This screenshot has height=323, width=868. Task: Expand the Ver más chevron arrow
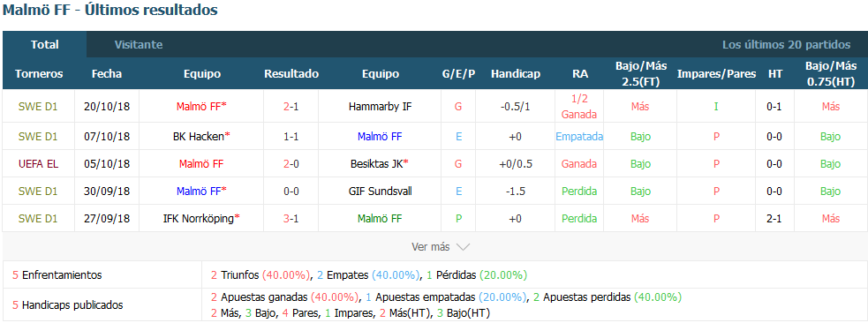[x=463, y=247]
